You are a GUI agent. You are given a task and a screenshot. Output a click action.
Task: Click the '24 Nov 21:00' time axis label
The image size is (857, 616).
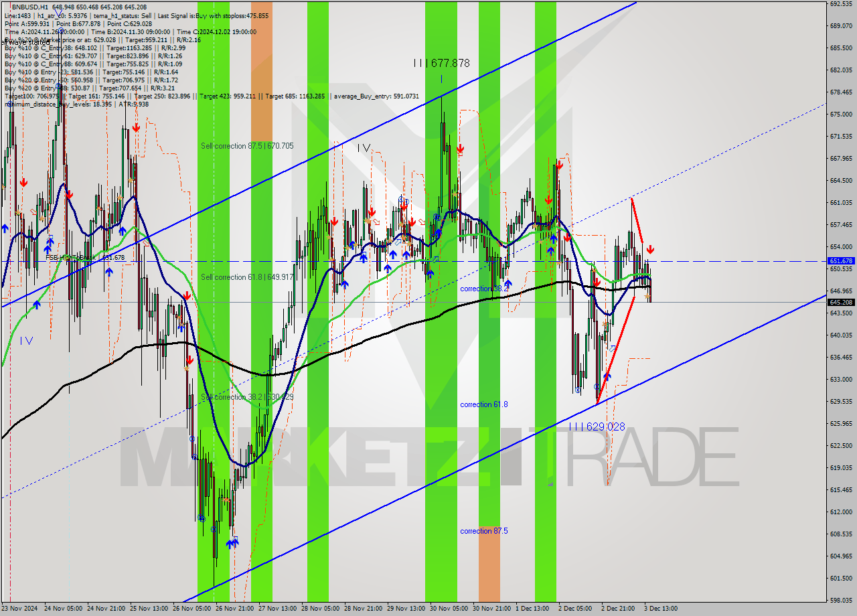point(106,609)
